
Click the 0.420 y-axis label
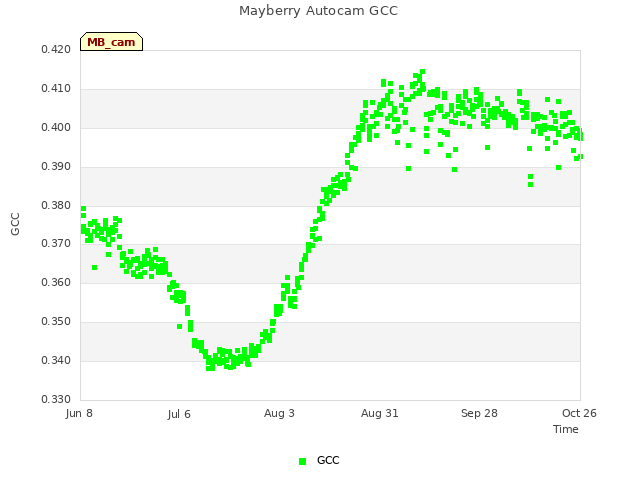click(56, 49)
